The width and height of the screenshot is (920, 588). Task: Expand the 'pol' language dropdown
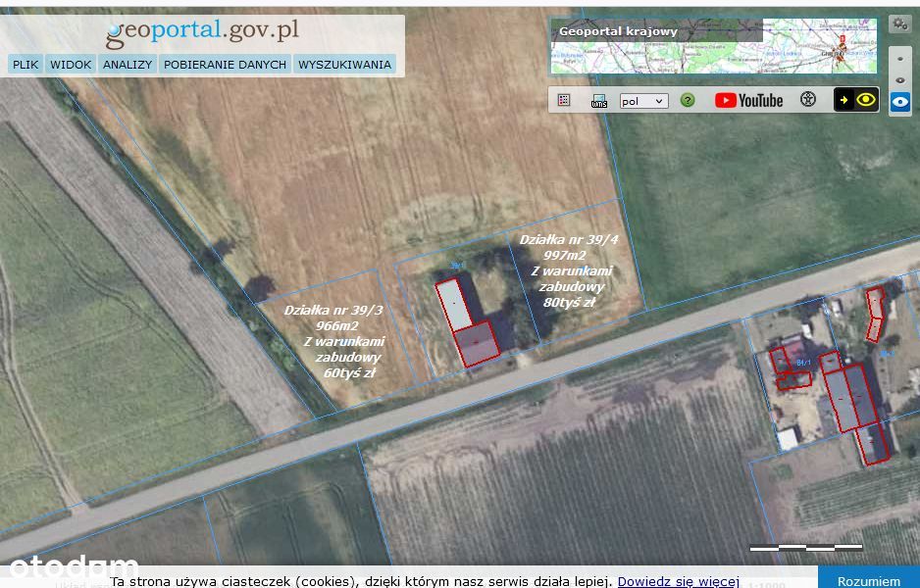click(x=643, y=101)
